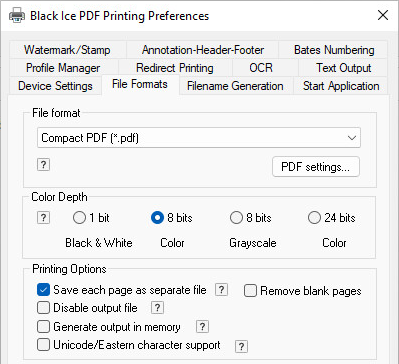Click the printer icon in title bar
This screenshot has height=364, width=399.
17,15
